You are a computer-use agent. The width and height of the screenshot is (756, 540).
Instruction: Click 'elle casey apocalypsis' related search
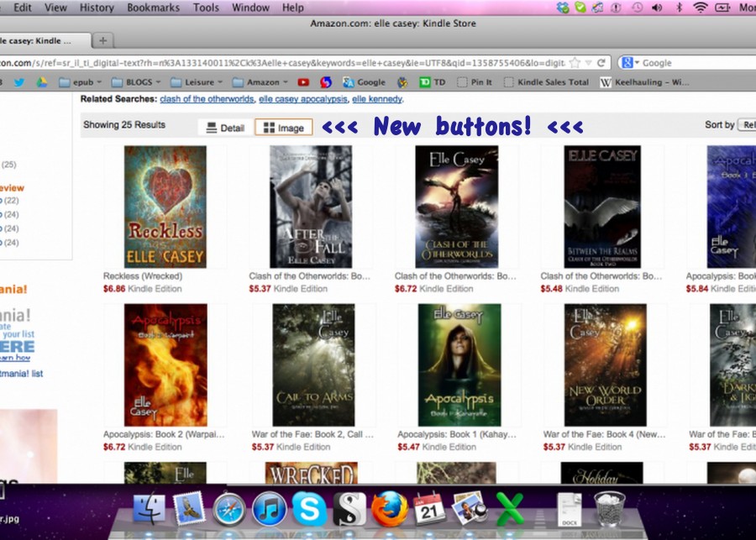302,99
